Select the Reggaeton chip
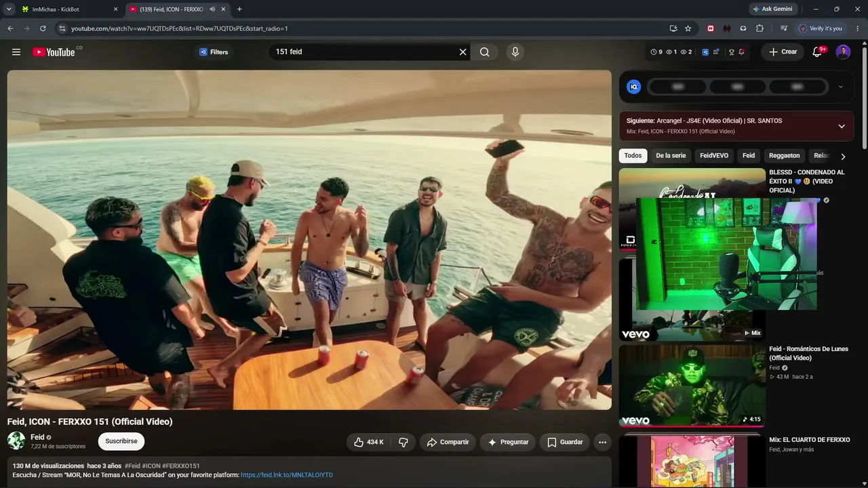 click(x=785, y=156)
